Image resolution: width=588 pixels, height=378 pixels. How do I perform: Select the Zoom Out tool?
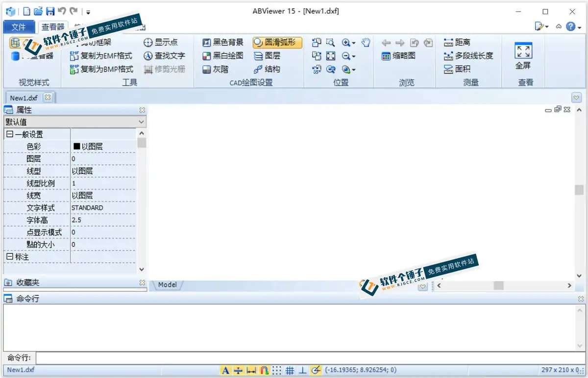pyautogui.click(x=345, y=56)
